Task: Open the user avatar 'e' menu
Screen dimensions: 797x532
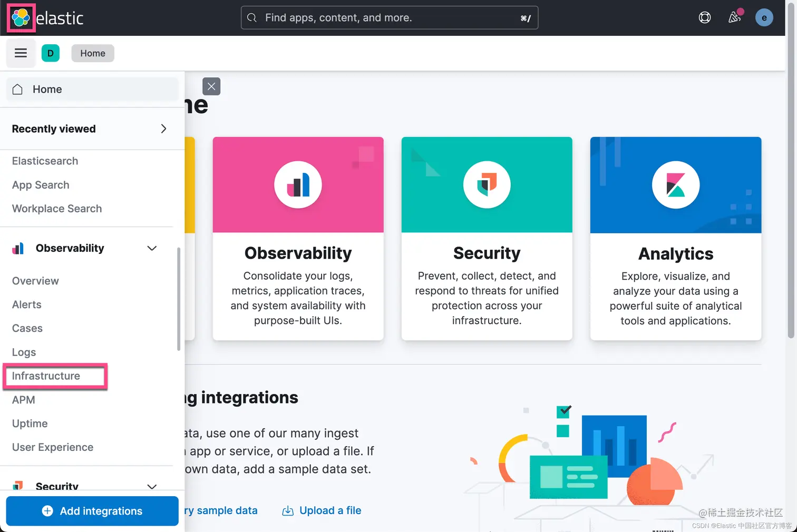Action: 764,17
